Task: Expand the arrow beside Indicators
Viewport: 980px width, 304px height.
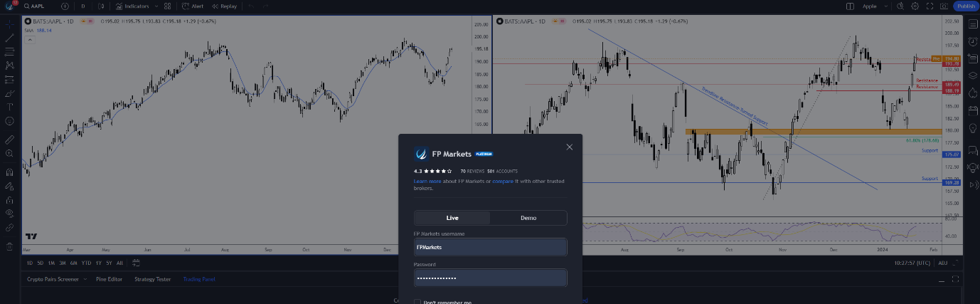Action: [156, 6]
